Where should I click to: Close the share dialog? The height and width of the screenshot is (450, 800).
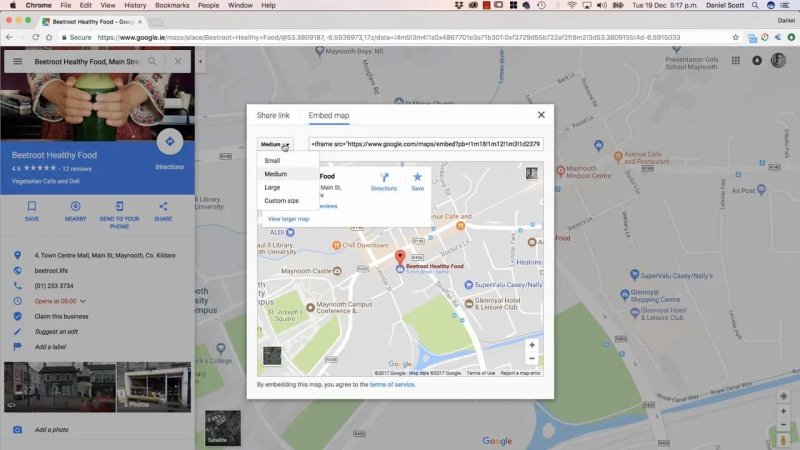click(541, 115)
